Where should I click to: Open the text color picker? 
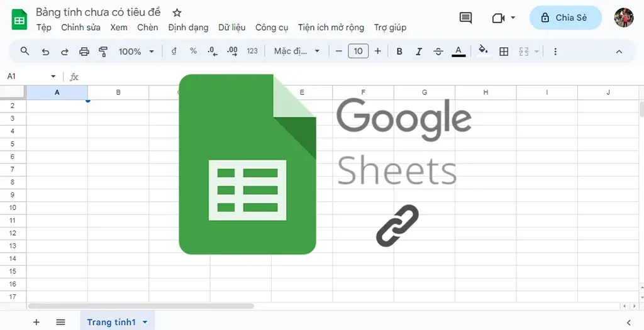pos(458,52)
